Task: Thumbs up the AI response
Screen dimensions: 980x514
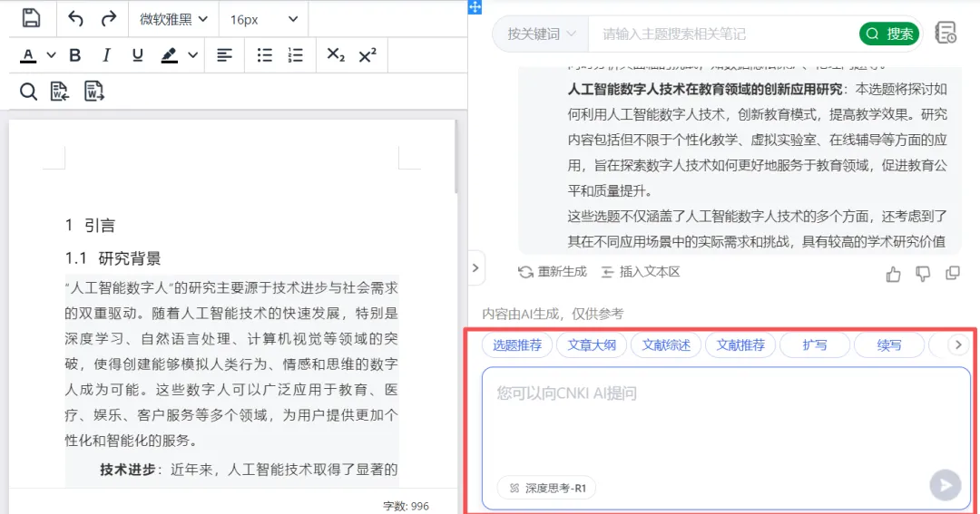Action: click(894, 273)
